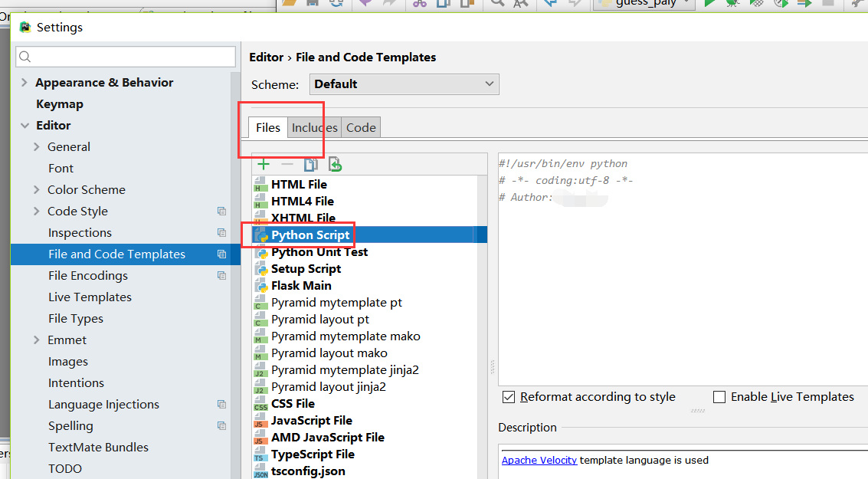Click the TypeScript File TS icon
The image size is (868, 479).
tap(260, 454)
